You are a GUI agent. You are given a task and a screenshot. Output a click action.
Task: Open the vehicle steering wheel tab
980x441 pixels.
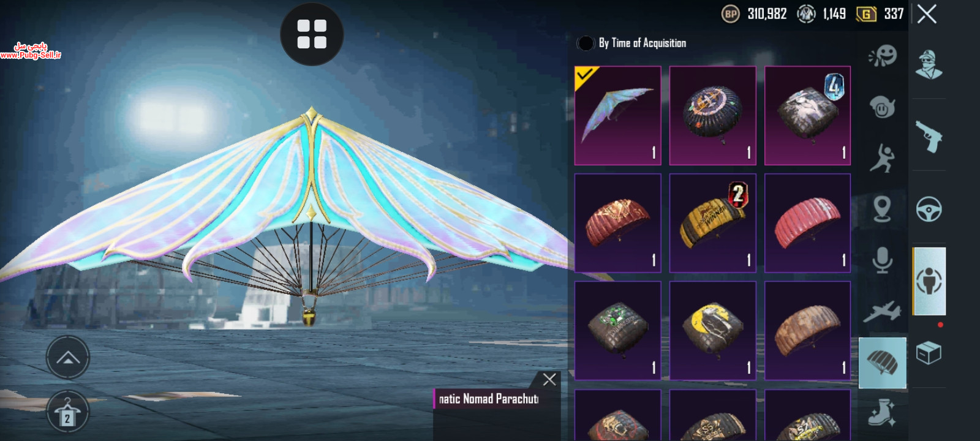click(929, 209)
